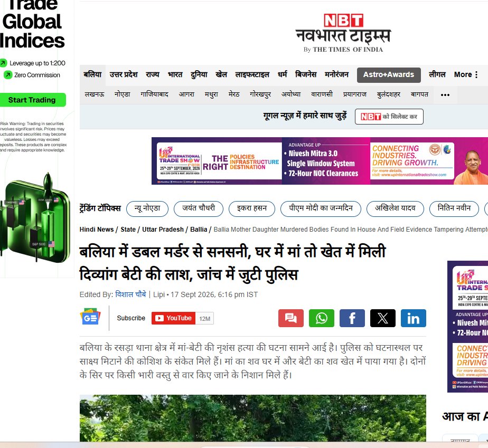
Task: Open trending topic जयंत चौधरी
Action: point(199,208)
